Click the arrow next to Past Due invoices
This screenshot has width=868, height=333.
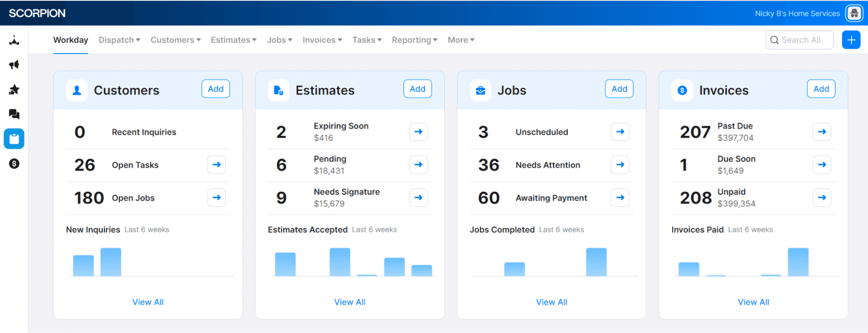pos(822,132)
